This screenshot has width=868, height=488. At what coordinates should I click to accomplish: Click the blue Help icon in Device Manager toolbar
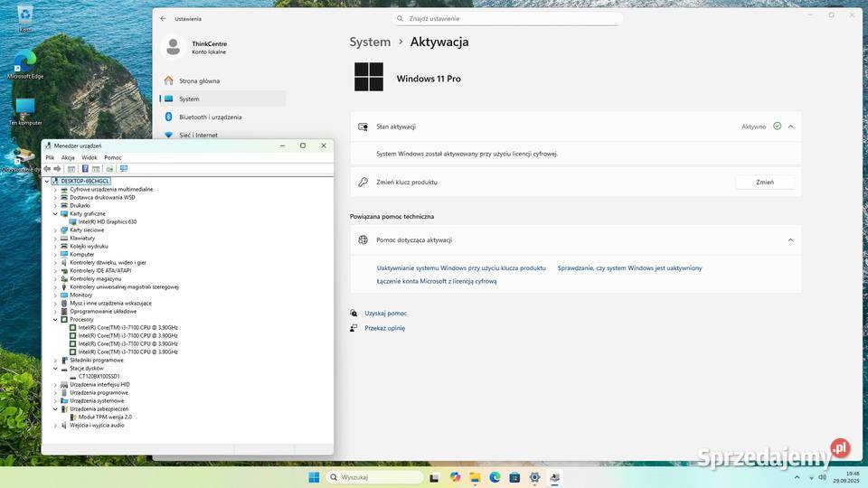85,168
